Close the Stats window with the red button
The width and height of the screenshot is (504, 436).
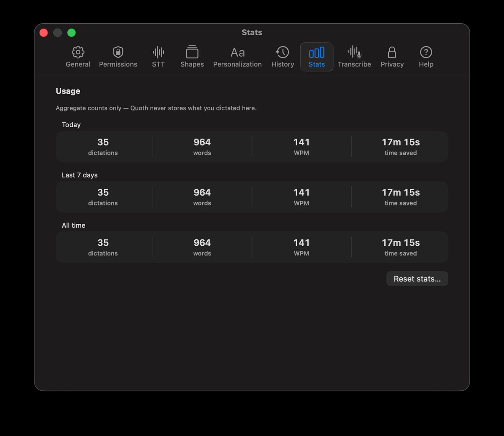point(44,33)
